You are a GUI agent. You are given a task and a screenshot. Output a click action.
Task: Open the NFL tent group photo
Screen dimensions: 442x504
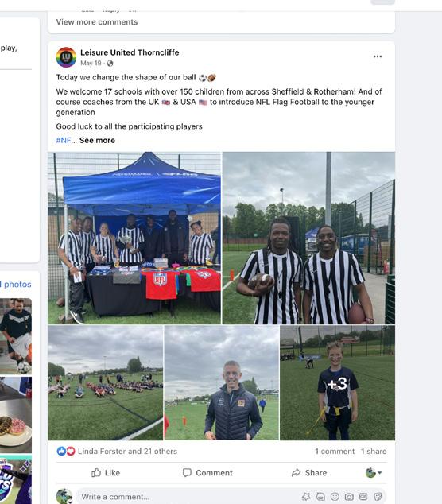[134, 238]
